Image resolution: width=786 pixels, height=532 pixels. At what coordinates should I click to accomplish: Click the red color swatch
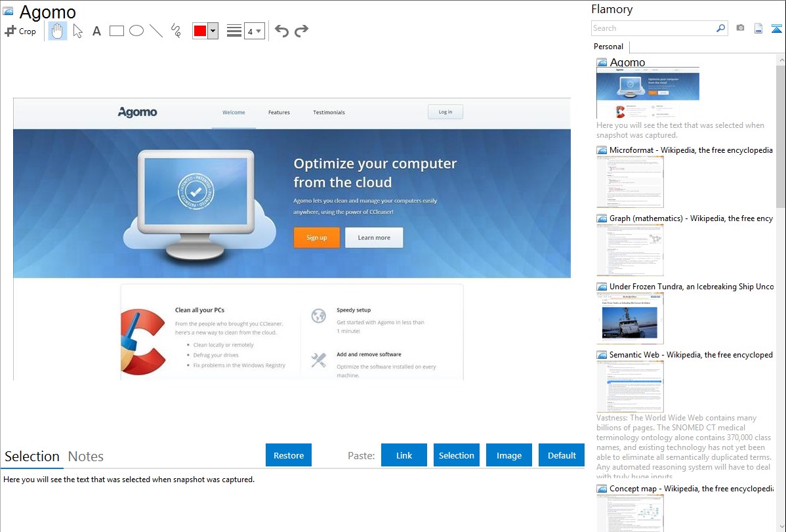click(200, 31)
